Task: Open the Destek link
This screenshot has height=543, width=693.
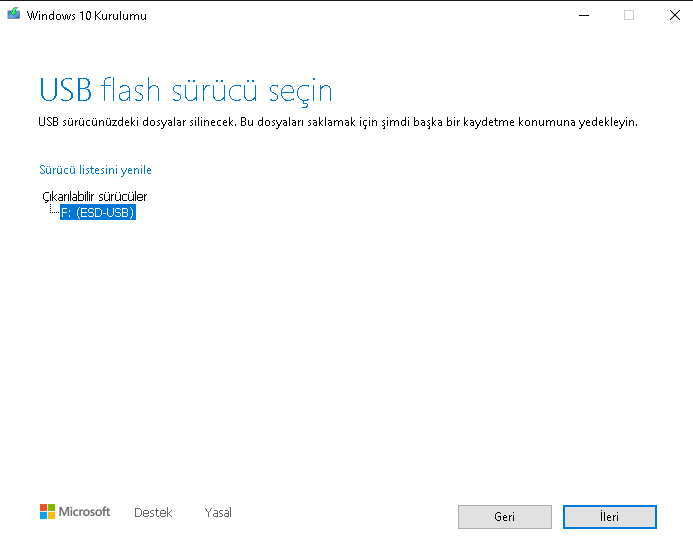Action: pos(153,512)
